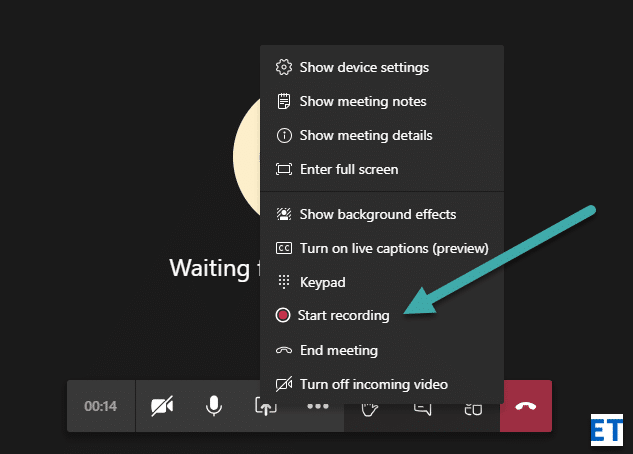This screenshot has width=633, height=454.
Task: Start recording the meeting
Action: pyautogui.click(x=344, y=315)
